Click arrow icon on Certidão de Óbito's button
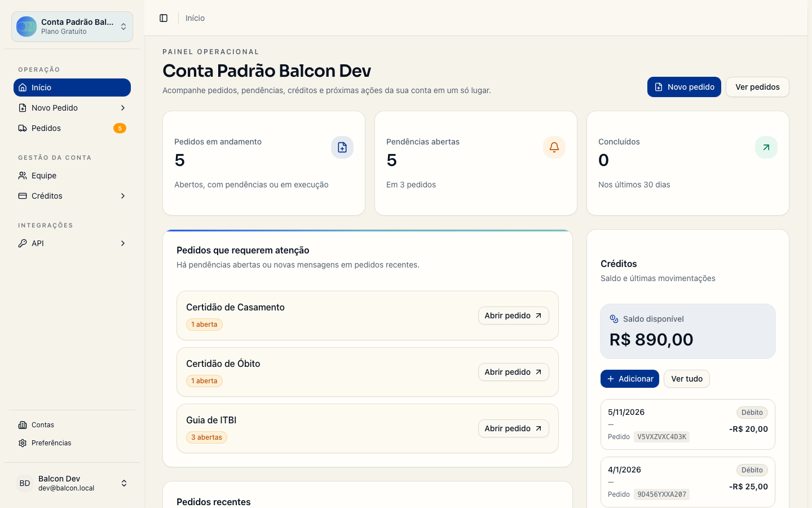 pos(539,372)
